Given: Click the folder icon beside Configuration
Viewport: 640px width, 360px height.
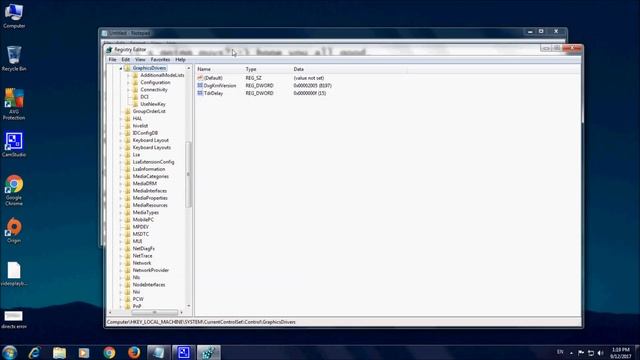Looking at the screenshot, I should click(136, 82).
